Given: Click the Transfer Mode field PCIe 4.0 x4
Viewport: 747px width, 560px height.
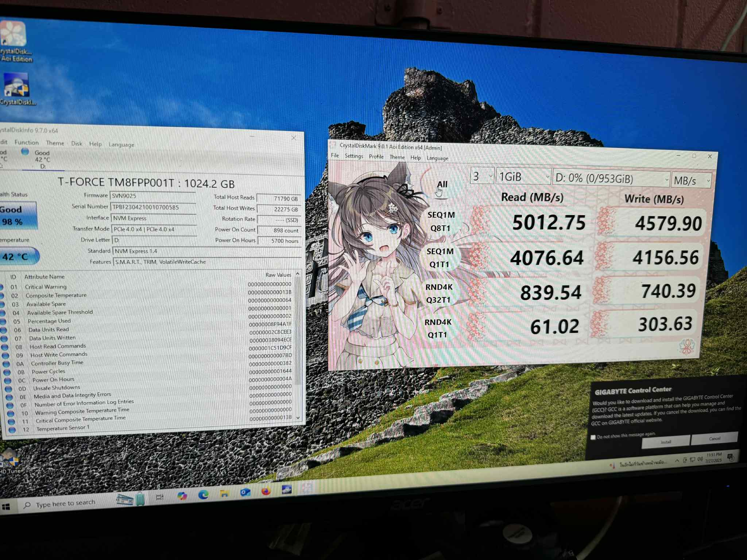Looking at the screenshot, I should click(x=154, y=229).
